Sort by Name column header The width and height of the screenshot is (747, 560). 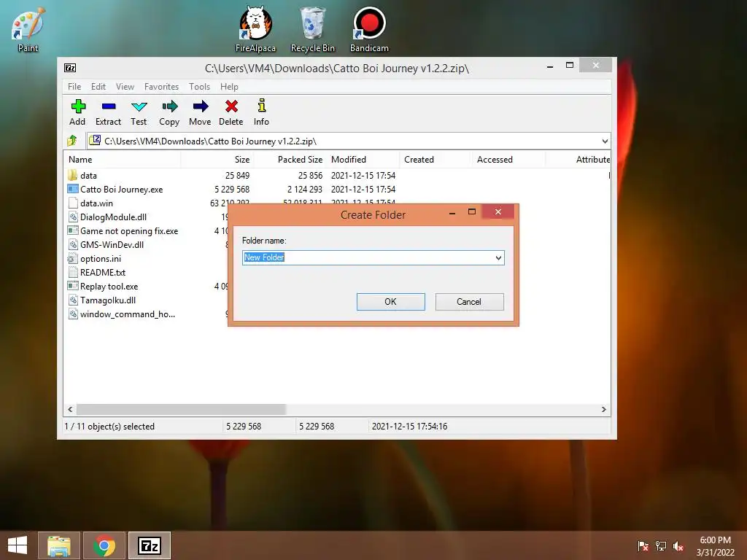pos(122,160)
